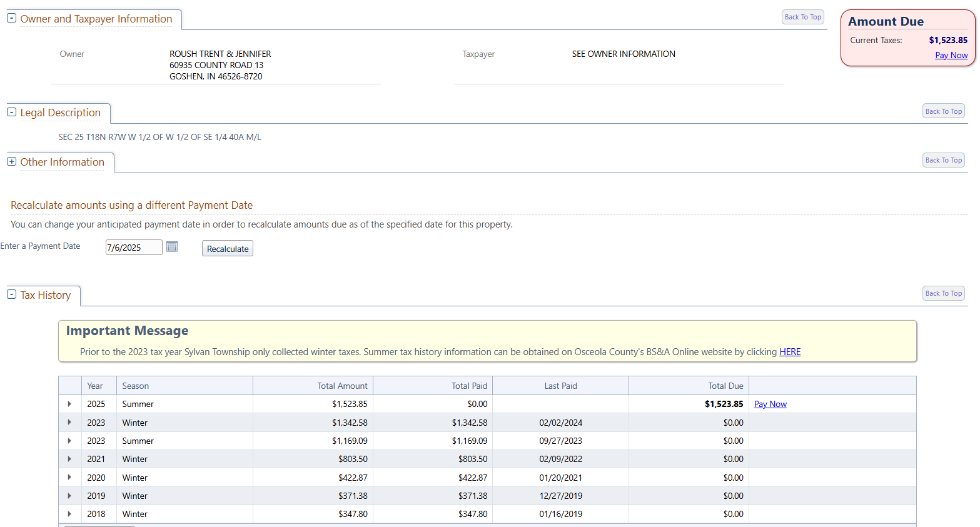The height and width of the screenshot is (527, 980).
Task: Click the Recalculate button
Action: coord(228,249)
